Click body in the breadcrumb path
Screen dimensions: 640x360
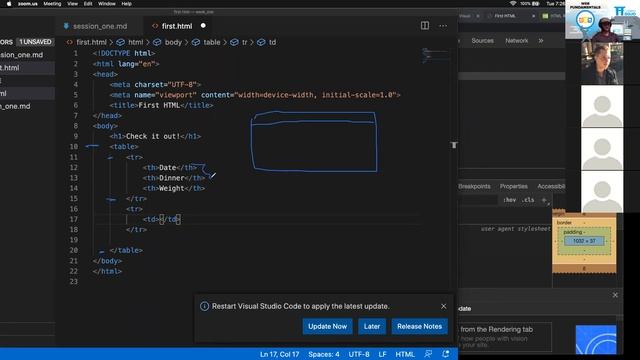(173, 42)
